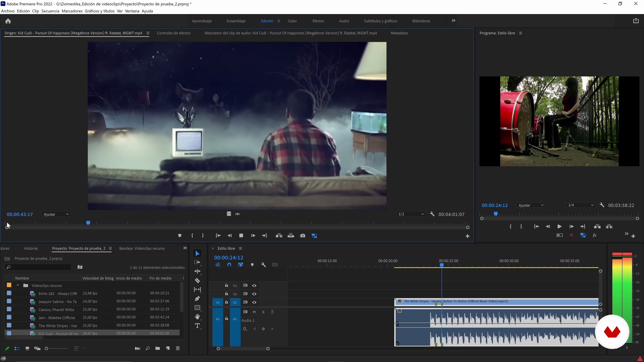644x362 pixels.
Task: Open the Historial tab
Action: [x=31, y=248]
